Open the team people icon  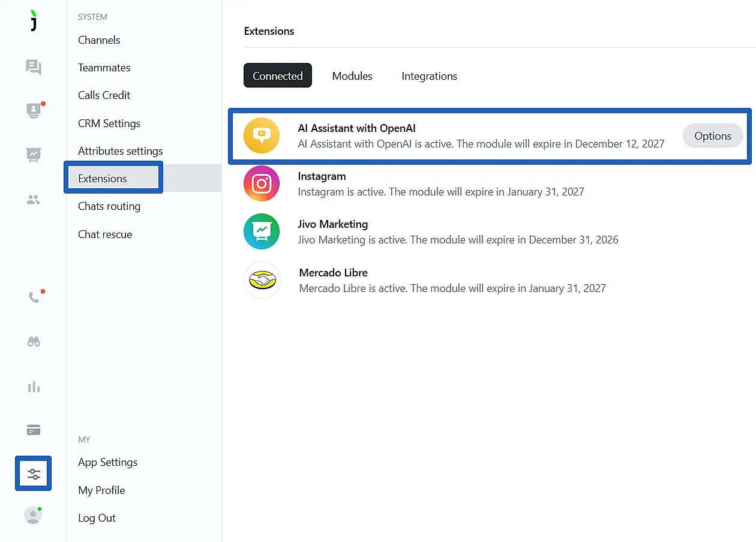(x=34, y=200)
